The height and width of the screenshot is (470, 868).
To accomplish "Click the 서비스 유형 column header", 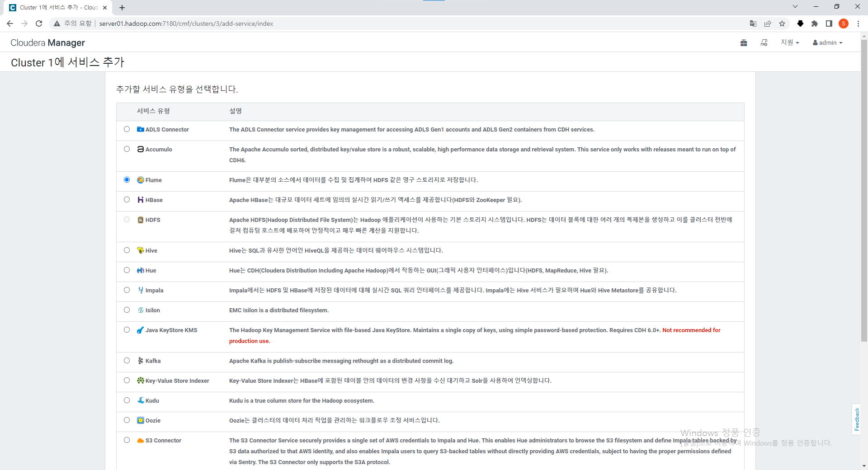I will [153, 111].
